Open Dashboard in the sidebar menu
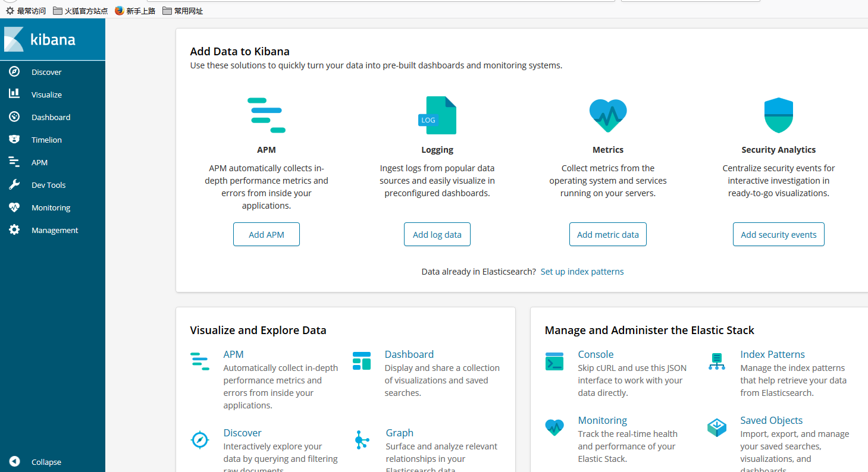 click(x=52, y=117)
